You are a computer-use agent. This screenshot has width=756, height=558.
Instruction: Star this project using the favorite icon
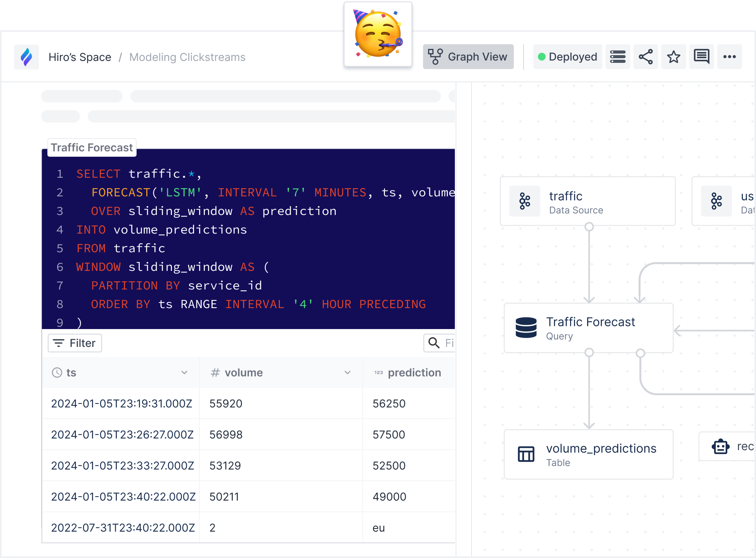point(673,57)
